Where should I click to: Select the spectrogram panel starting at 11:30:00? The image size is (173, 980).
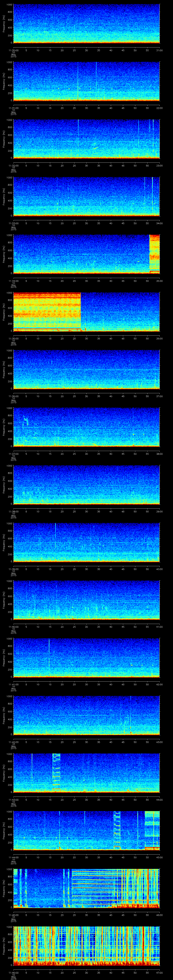click(x=86, y=24)
